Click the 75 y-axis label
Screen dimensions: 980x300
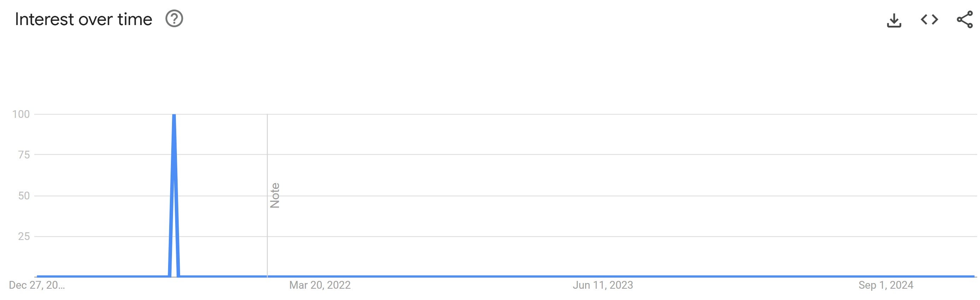(x=24, y=155)
